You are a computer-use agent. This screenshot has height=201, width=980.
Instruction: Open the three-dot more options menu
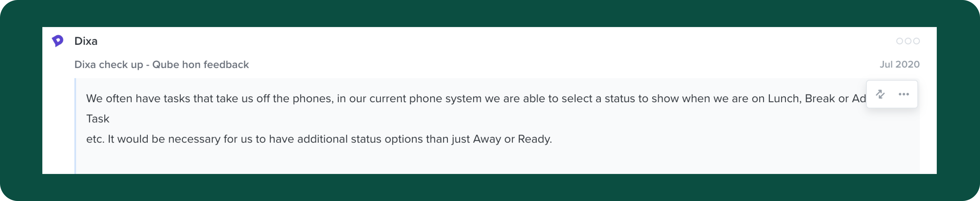point(903,94)
